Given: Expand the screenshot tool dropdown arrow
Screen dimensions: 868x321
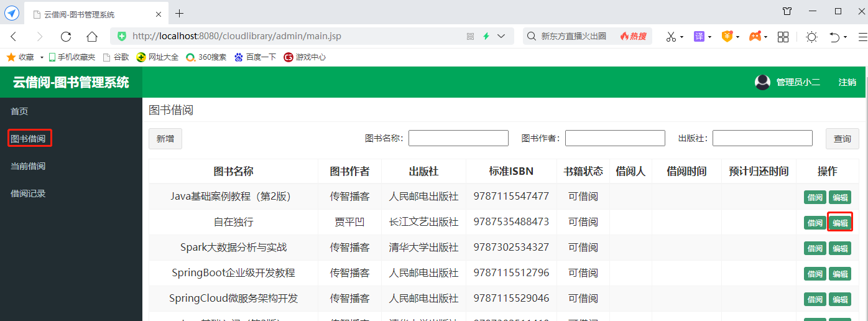Looking at the screenshot, I should click(x=681, y=37).
